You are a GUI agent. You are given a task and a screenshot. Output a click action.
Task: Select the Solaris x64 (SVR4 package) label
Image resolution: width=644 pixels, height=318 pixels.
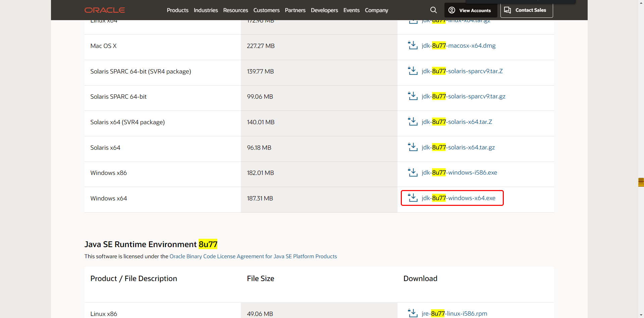[127, 122]
